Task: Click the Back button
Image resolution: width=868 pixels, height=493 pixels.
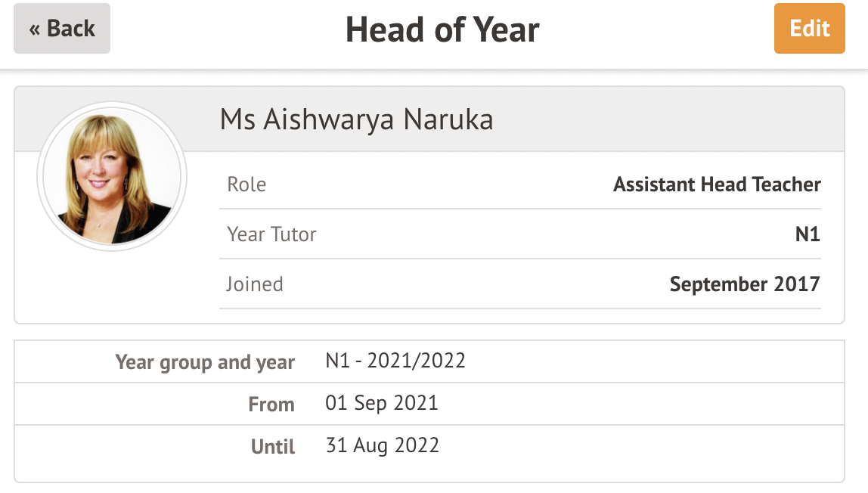Action: (x=62, y=29)
